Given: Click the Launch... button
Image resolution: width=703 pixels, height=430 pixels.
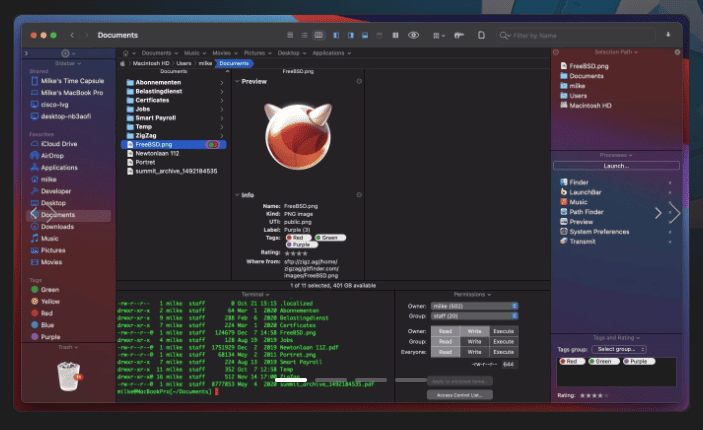Looking at the screenshot, I should (x=616, y=166).
